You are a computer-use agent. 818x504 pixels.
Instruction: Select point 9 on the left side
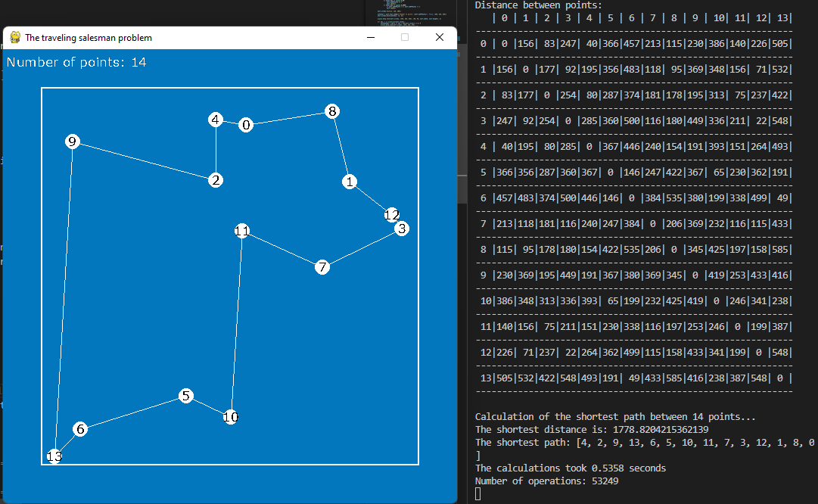[x=73, y=142]
